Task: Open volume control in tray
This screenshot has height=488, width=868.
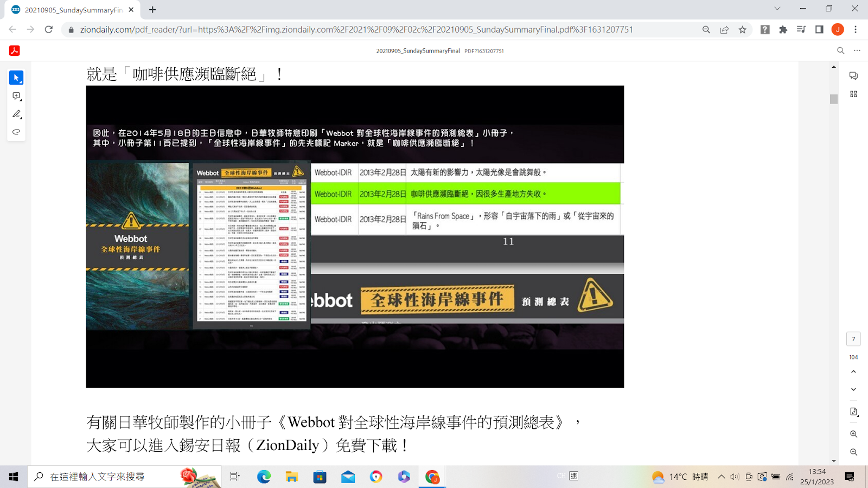Action: click(x=735, y=477)
